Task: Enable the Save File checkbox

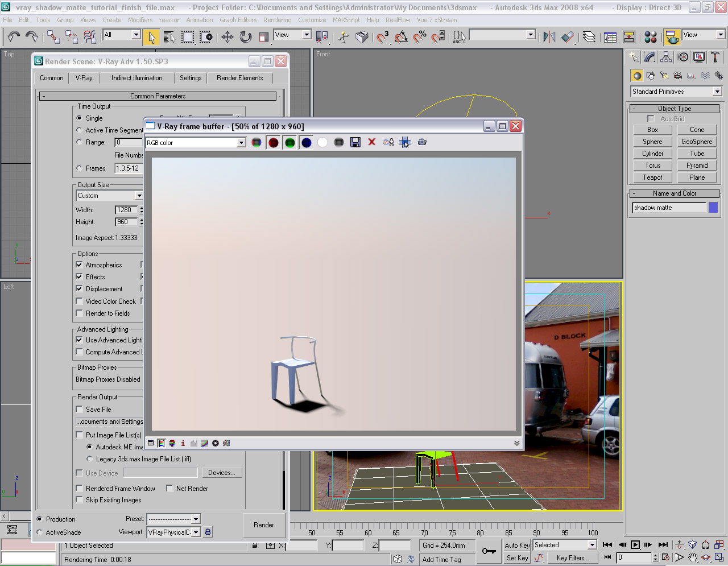Action: (79, 409)
